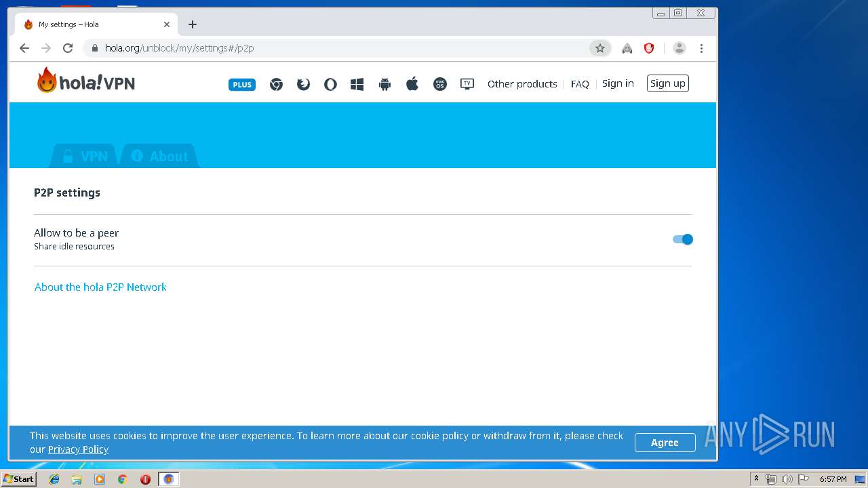
Task: Click the Sign in link
Action: (x=618, y=83)
